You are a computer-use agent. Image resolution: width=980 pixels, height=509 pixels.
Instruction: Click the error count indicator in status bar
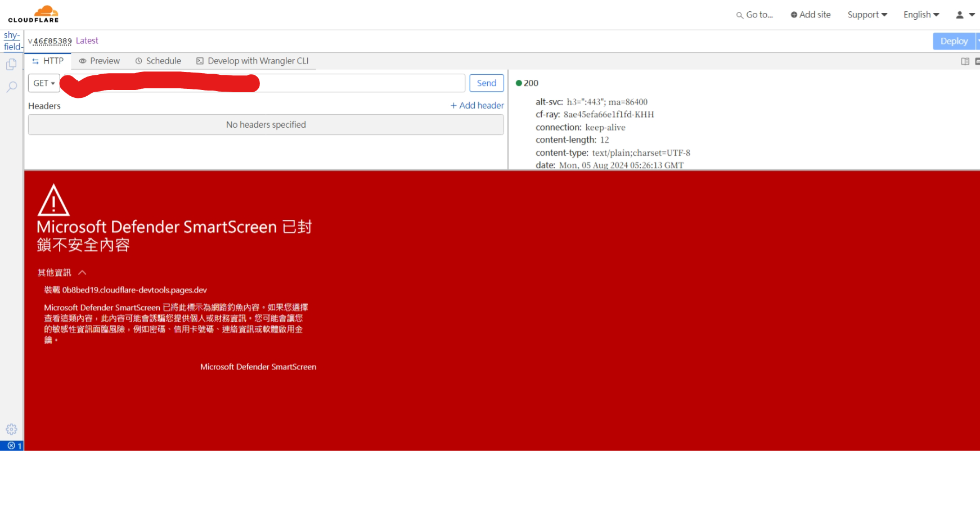14,445
